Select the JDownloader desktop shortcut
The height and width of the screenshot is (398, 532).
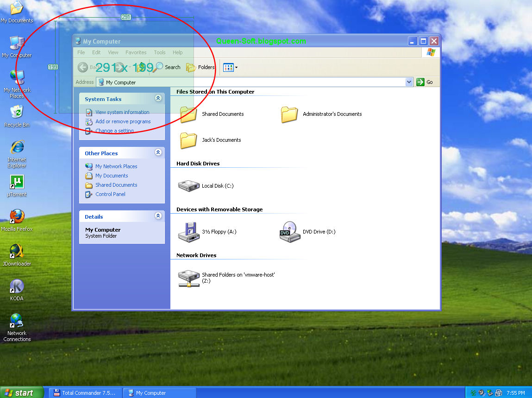pyautogui.click(x=17, y=255)
